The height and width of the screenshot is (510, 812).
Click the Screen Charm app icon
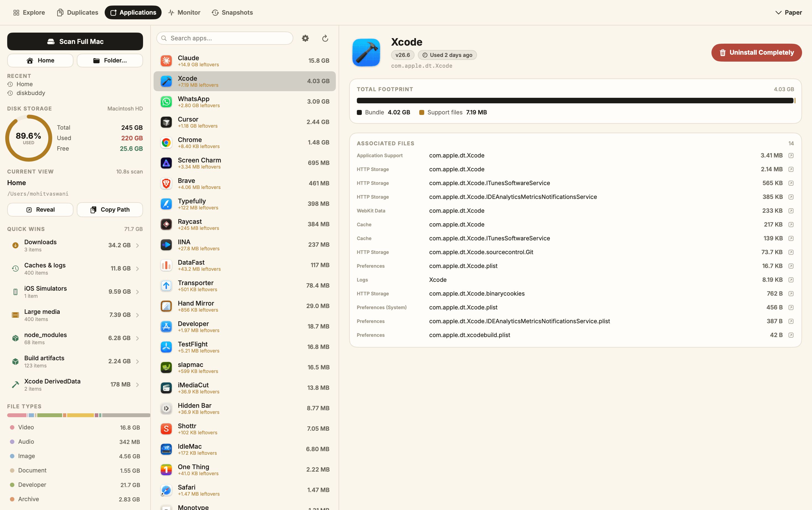[x=166, y=163]
